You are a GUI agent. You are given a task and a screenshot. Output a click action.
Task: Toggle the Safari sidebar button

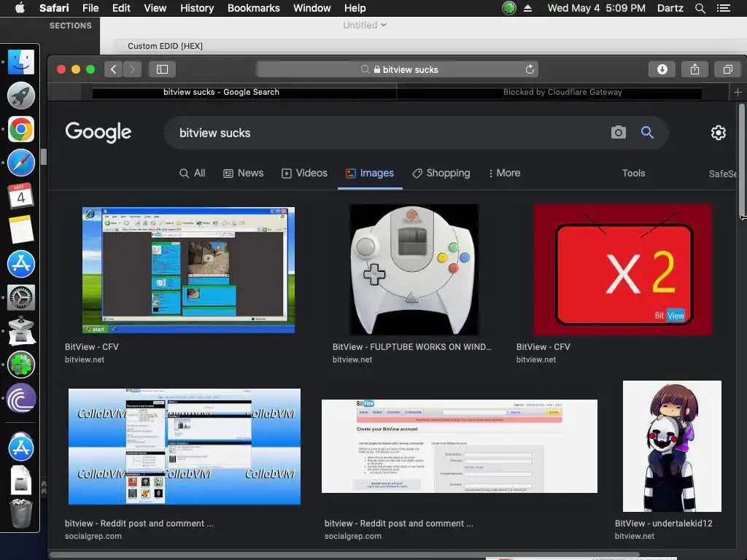[x=162, y=69]
